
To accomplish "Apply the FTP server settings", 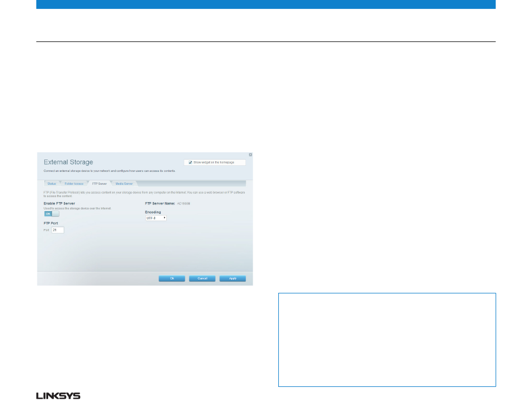I will 232,278.
